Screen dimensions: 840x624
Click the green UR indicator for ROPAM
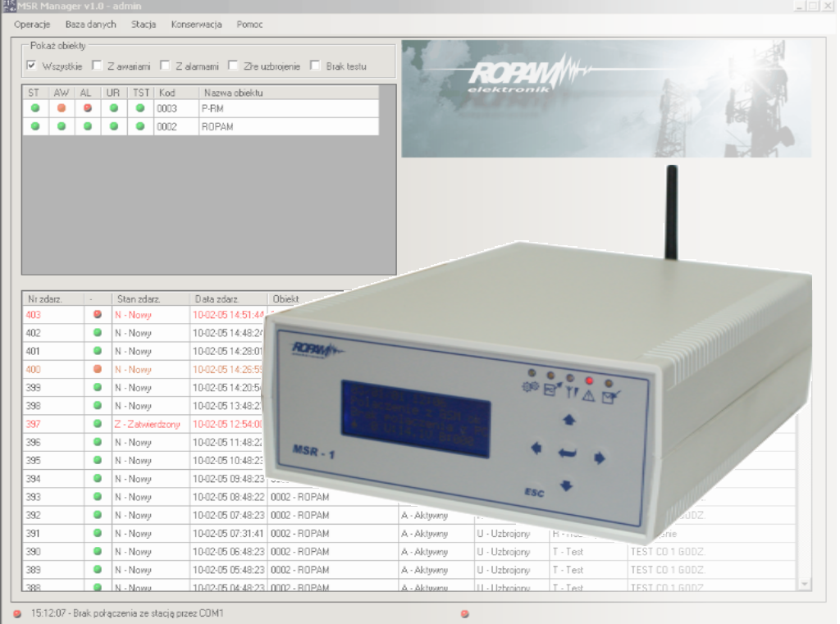click(x=114, y=126)
